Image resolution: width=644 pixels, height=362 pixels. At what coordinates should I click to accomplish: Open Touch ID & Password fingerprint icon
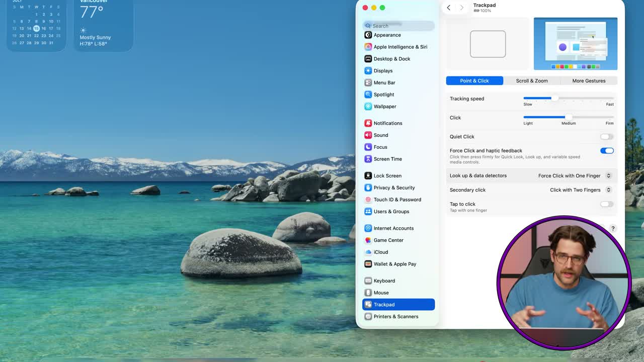point(368,200)
